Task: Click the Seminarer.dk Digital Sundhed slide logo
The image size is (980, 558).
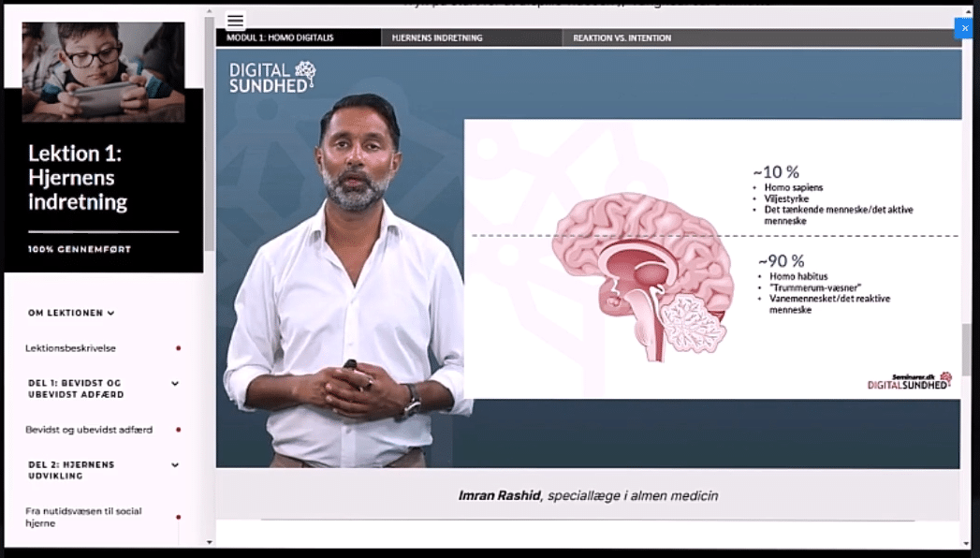Action: [x=910, y=381]
